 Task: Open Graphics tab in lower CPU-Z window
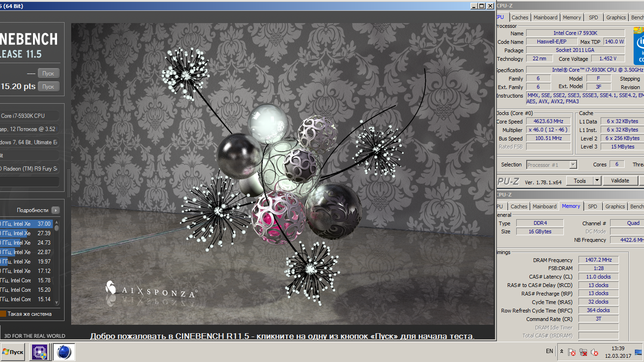tap(615, 206)
